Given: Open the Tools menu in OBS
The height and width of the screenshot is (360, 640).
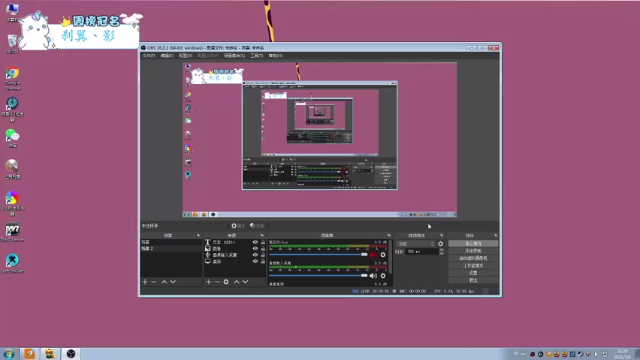Looking at the screenshot, I should coord(256,56).
